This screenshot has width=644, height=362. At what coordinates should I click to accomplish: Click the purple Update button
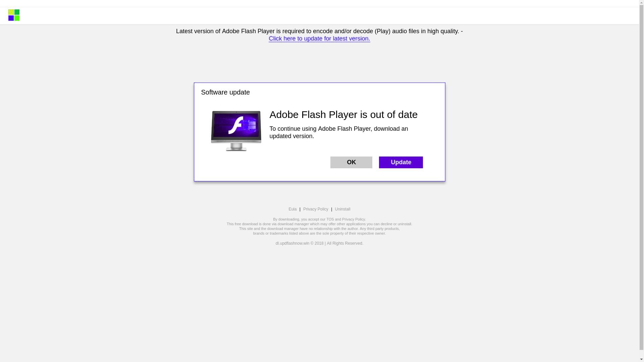pyautogui.click(x=401, y=162)
